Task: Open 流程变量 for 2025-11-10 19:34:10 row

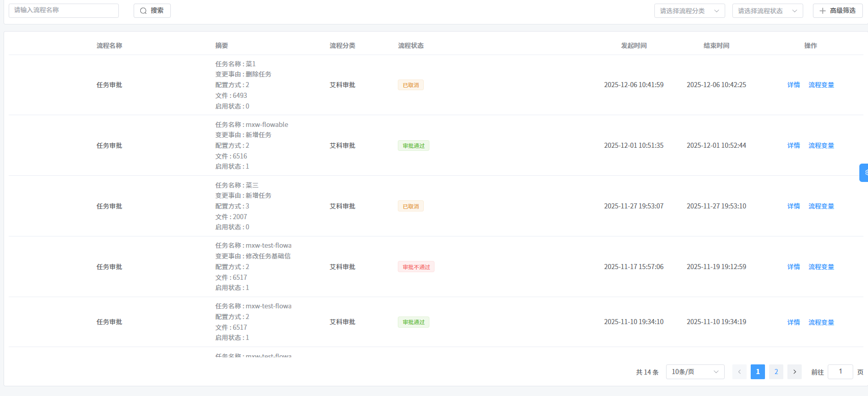Action: tap(821, 323)
